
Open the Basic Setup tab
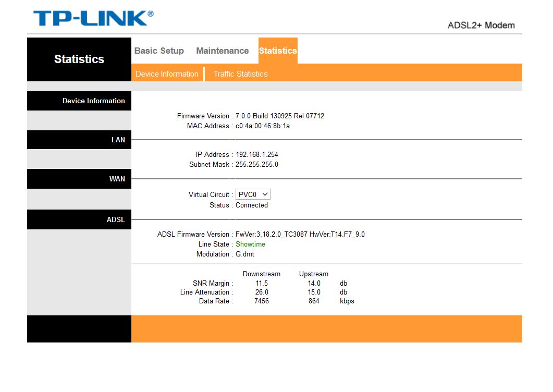159,51
